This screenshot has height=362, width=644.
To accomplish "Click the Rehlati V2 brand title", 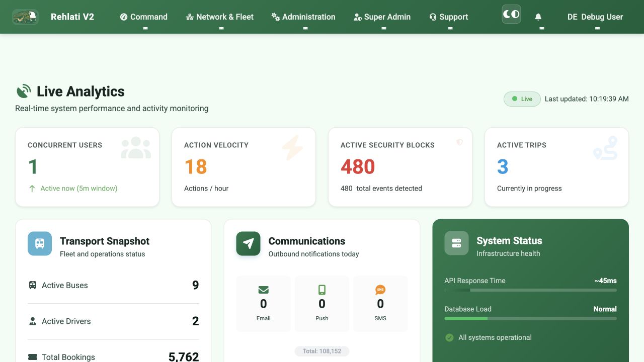I will click(x=72, y=17).
